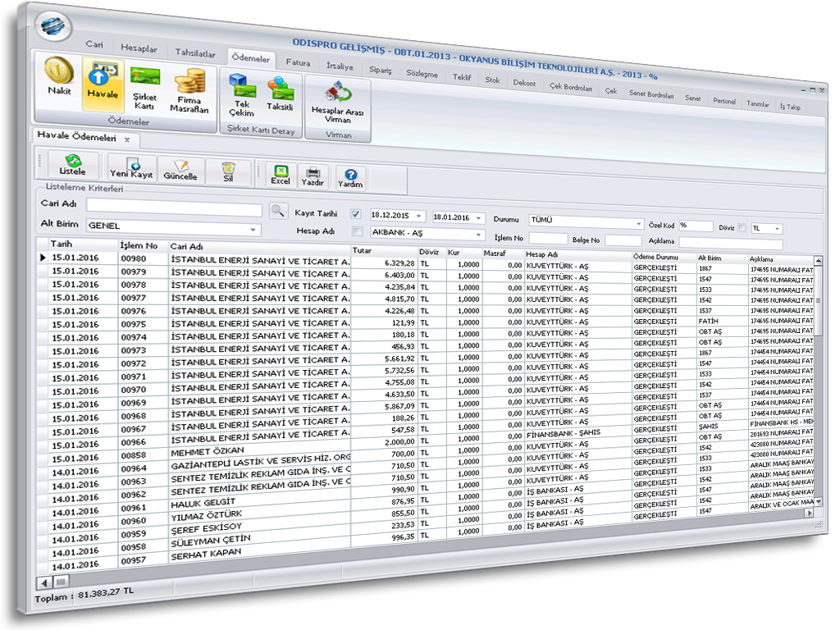Refresh list with Listele icon
Screen dimensions: 840x630
(x=73, y=164)
